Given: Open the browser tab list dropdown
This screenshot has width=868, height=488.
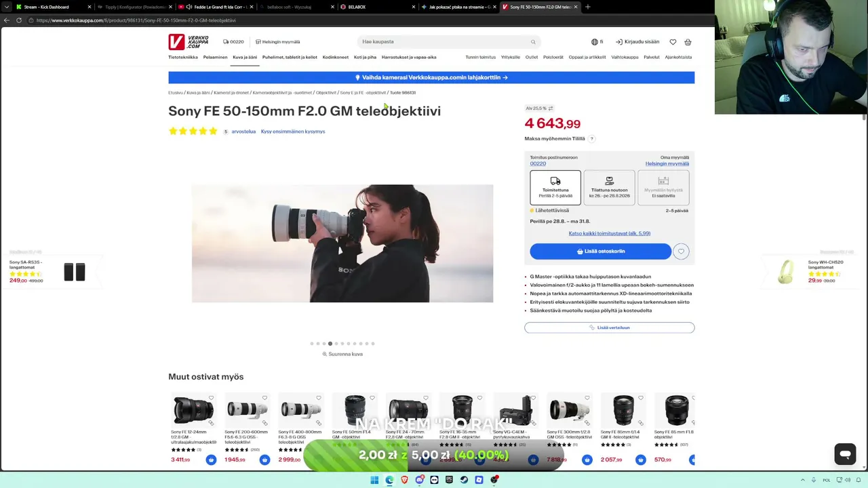Looking at the screenshot, I should pyautogui.click(x=6, y=7).
